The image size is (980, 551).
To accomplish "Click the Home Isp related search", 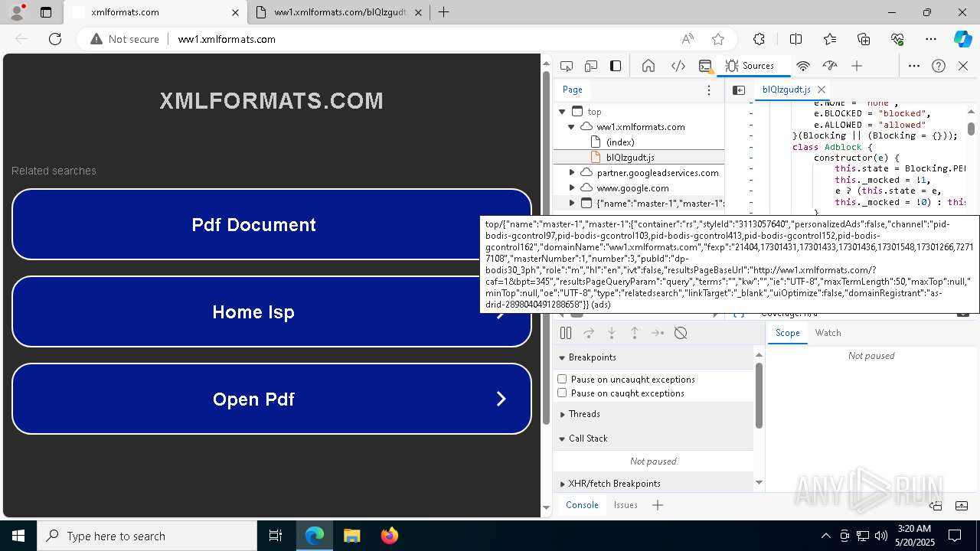I will (x=272, y=311).
